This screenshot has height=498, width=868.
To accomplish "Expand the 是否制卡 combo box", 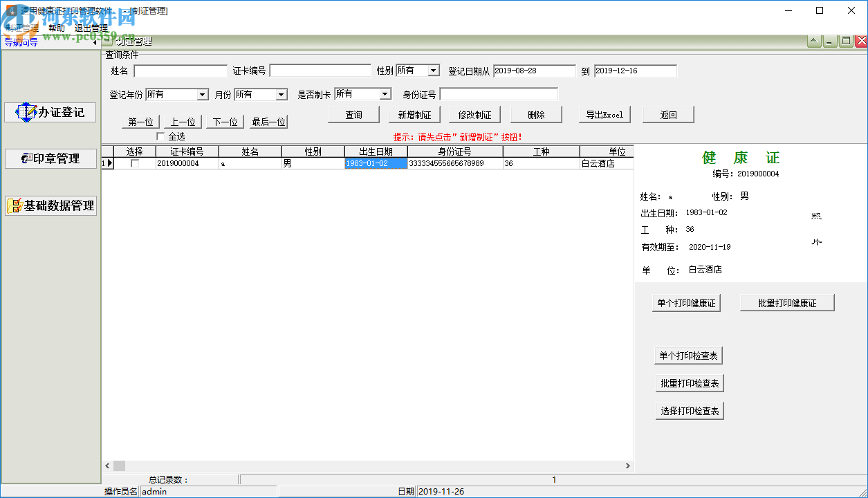I will (385, 94).
